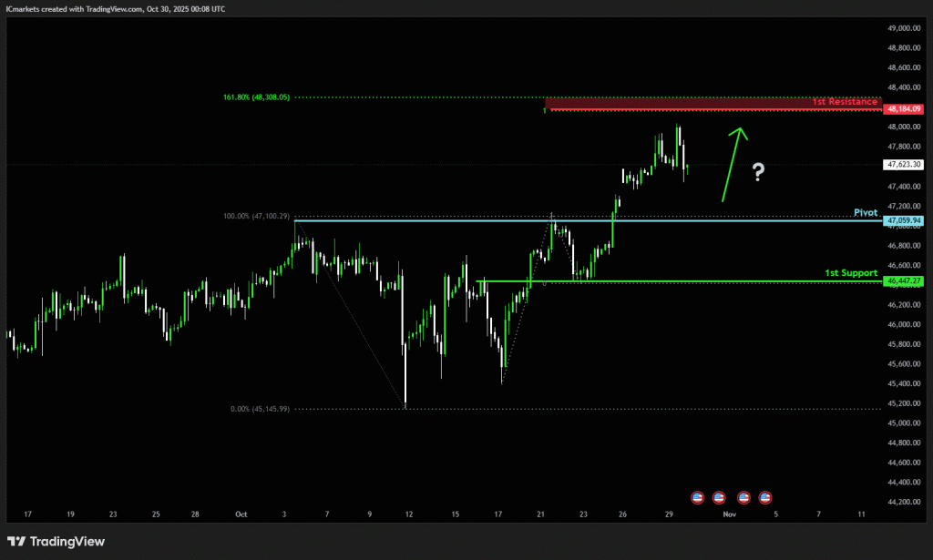Image resolution: width=933 pixels, height=560 pixels.
Task: Click the 1st Resistance text label
Action: [845, 102]
